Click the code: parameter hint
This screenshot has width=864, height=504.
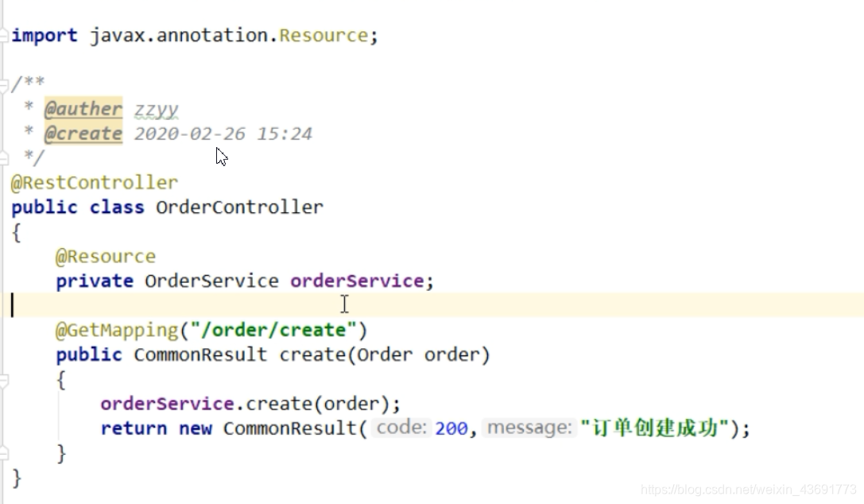click(401, 428)
